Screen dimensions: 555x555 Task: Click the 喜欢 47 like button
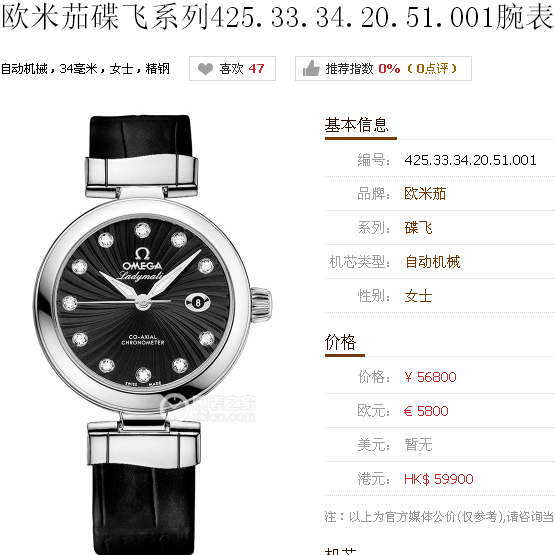click(x=232, y=68)
